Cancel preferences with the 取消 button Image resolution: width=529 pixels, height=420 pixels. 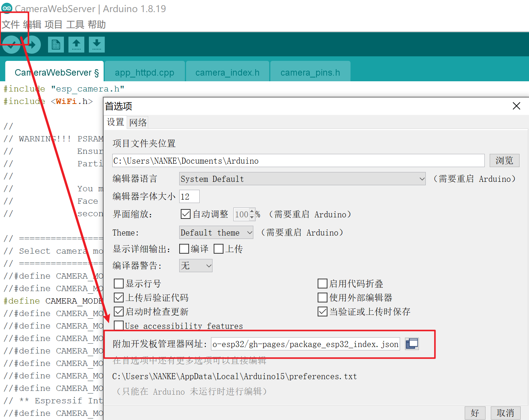[506, 413]
